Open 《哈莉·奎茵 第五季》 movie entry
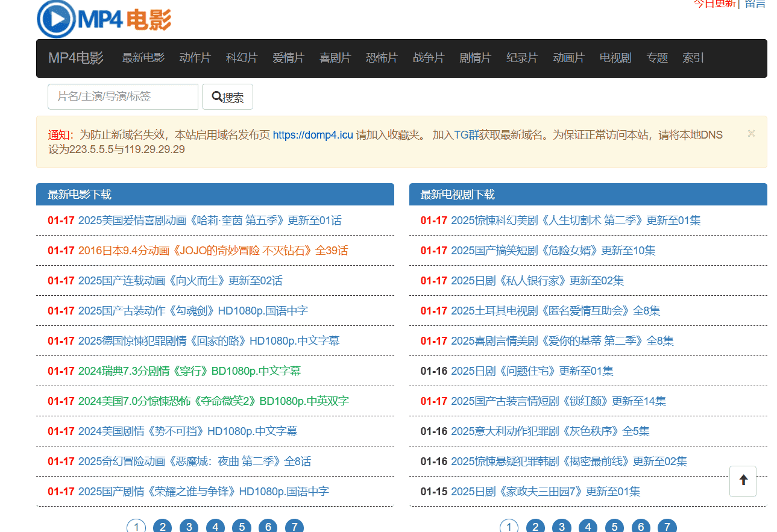Viewport: 777px width, 532px height. tap(210, 221)
